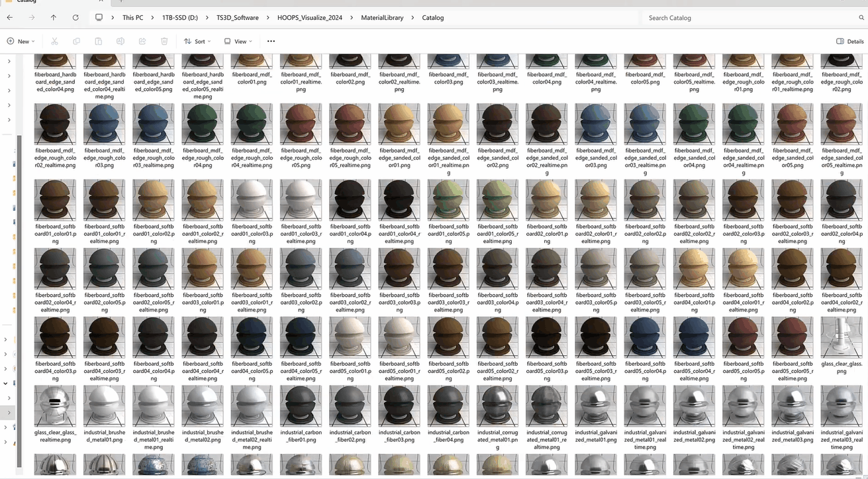Viewport: 868px width, 479px height.
Task: Select industrial_carbon_fiber02.png thumbnail
Action: 350,406
